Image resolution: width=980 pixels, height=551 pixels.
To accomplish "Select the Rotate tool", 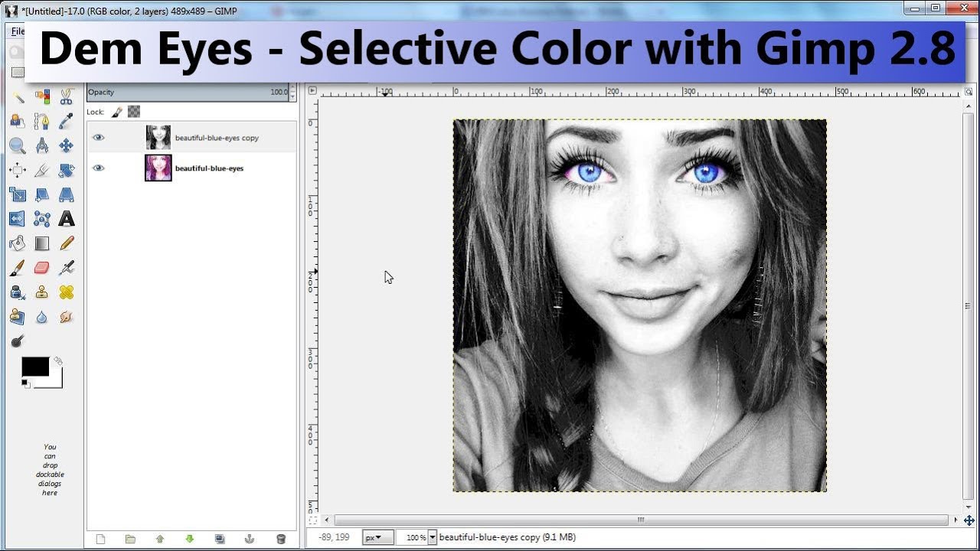I will (67, 170).
